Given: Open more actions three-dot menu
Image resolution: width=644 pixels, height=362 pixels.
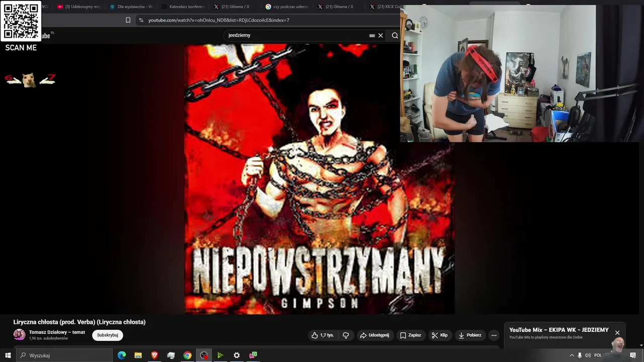Looking at the screenshot, I should pyautogui.click(x=494, y=335).
